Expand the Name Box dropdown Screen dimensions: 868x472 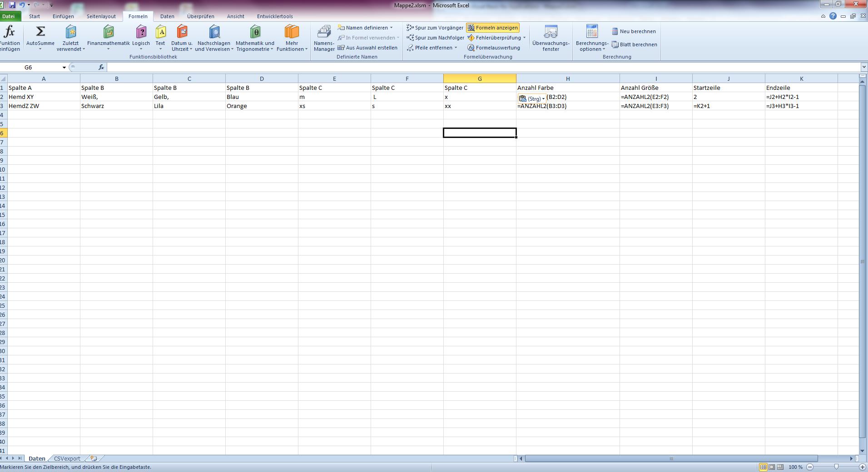tap(64, 68)
